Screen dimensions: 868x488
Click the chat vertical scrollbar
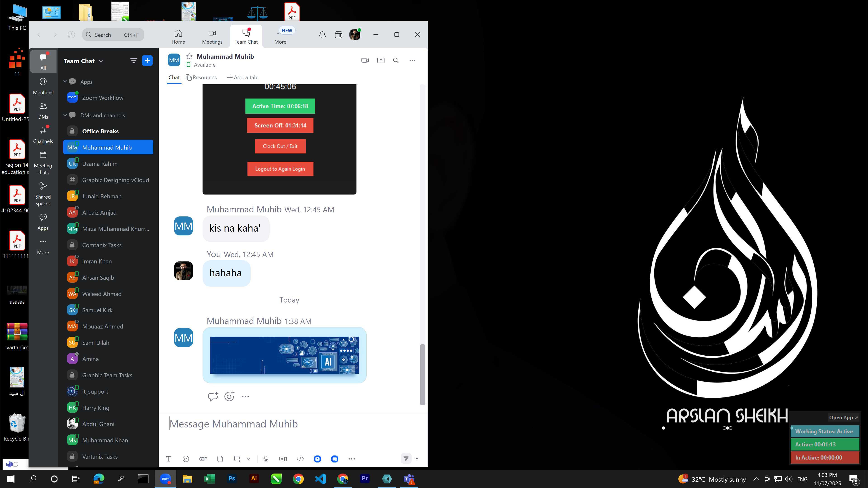tap(422, 374)
